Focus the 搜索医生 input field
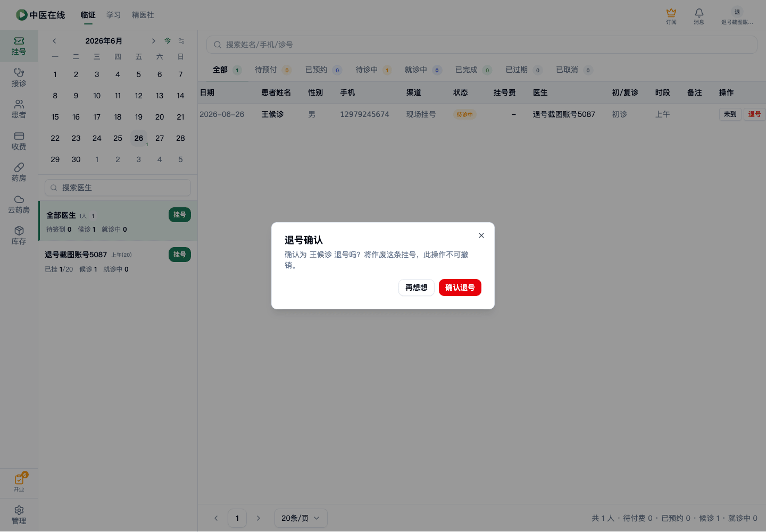766x532 pixels. coord(118,188)
